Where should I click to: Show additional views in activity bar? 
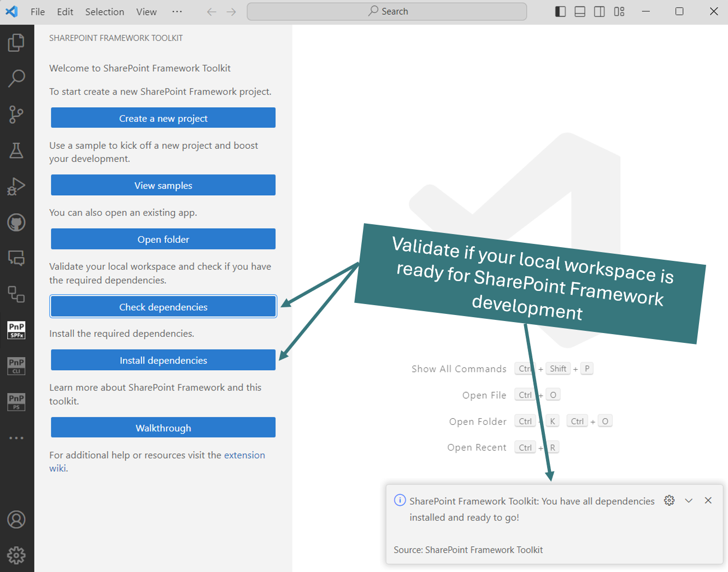pyautogui.click(x=16, y=438)
